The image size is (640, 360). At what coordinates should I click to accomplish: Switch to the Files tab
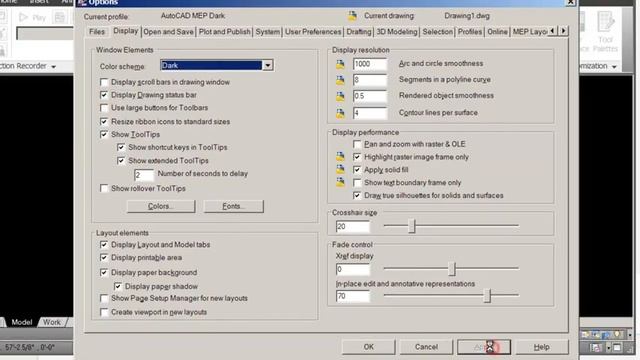click(x=97, y=32)
